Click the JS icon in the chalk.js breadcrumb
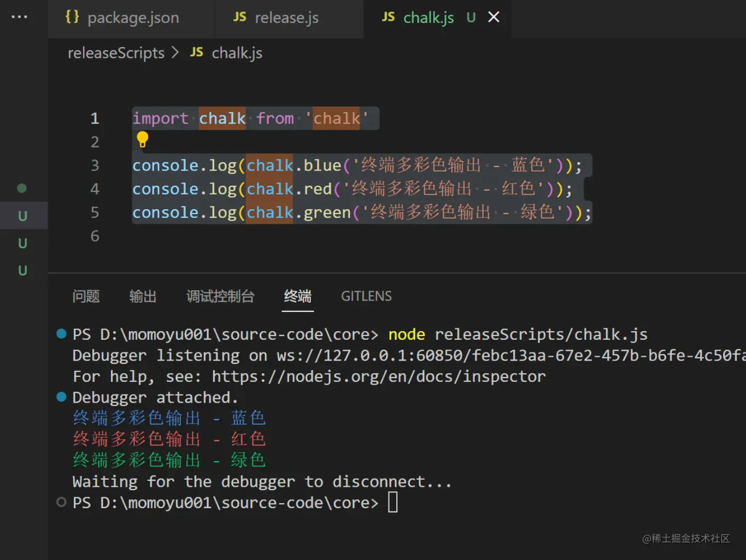Image resolution: width=746 pixels, height=560 pixels. point(197,52)
